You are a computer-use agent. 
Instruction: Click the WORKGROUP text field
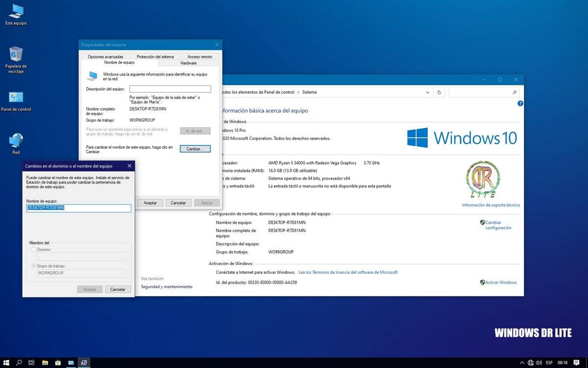81,273
